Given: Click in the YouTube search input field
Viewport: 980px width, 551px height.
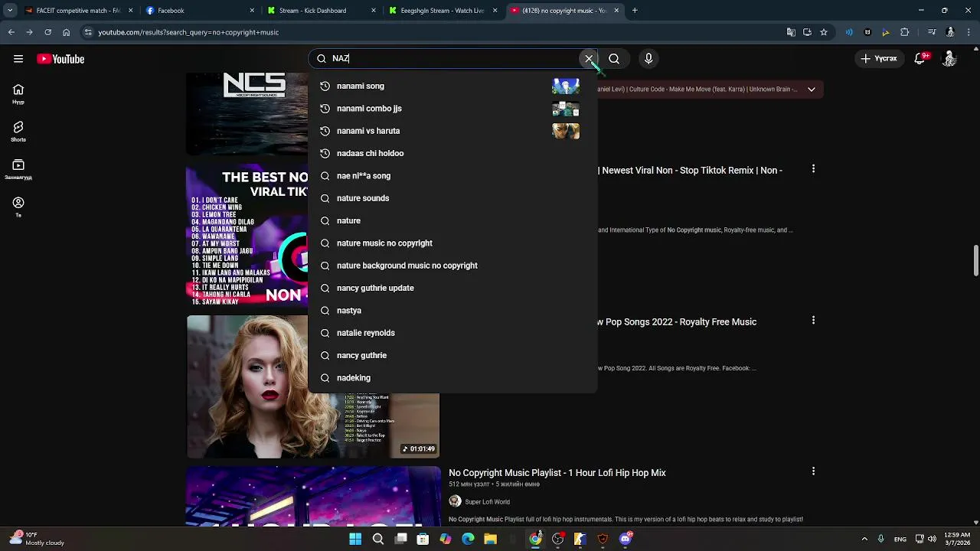Looking at the screenshot, I should [x=452, y=59].
